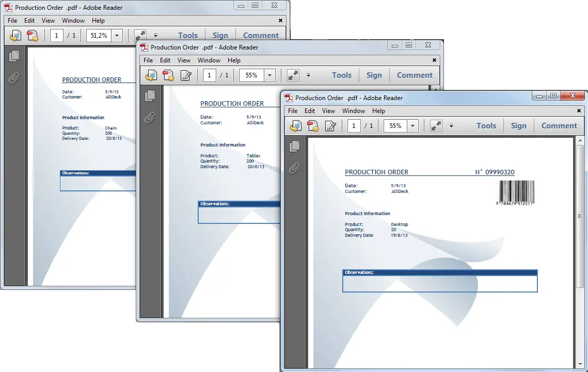The width and height of the screenshot is (588, 372).
Task: Click the read mode expand icon in the back-left window
Action: (x=140, y=36)
